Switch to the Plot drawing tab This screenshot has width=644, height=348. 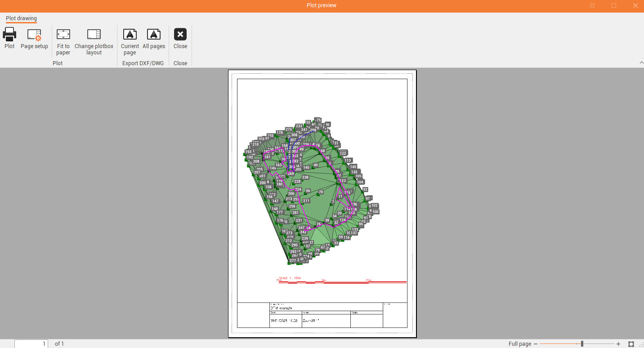21,18
